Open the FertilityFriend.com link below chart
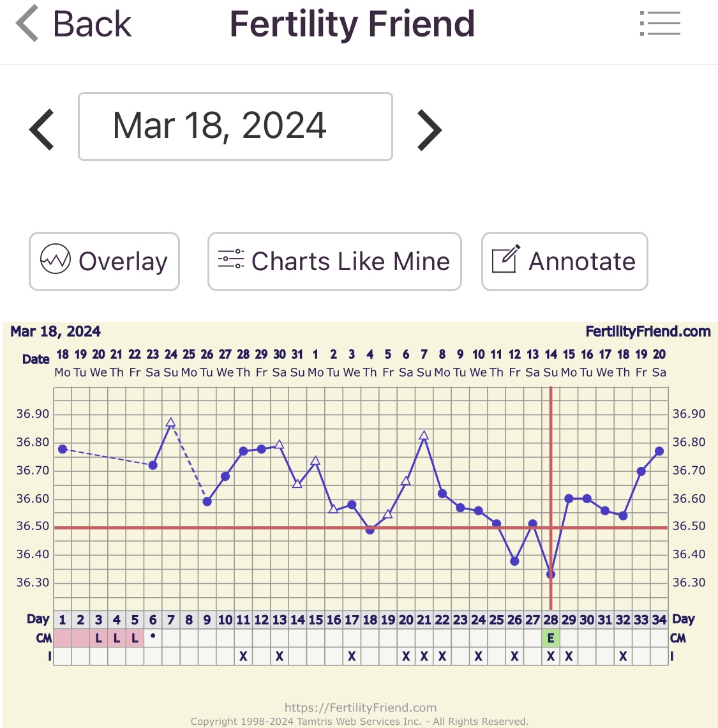The height and width of the screenshot is (728, 718). pyautogui.click(x=360, y=708)
